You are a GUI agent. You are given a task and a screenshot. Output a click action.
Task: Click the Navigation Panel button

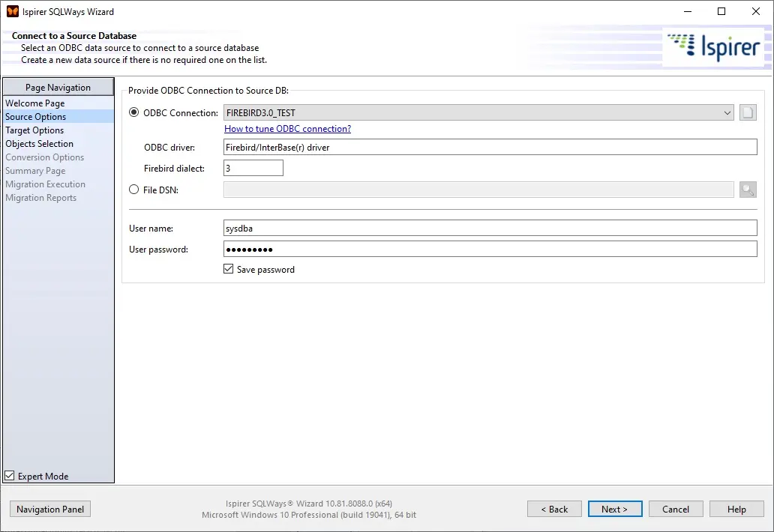[50, 509]
